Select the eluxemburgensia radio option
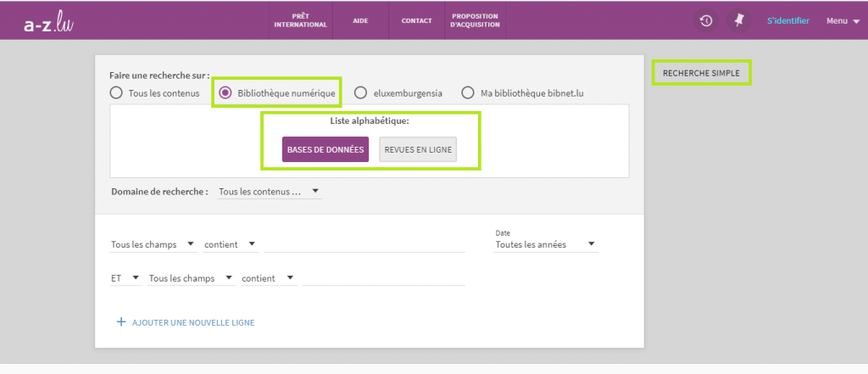This screenshot has width=868, height=374. tap(360, 93)
